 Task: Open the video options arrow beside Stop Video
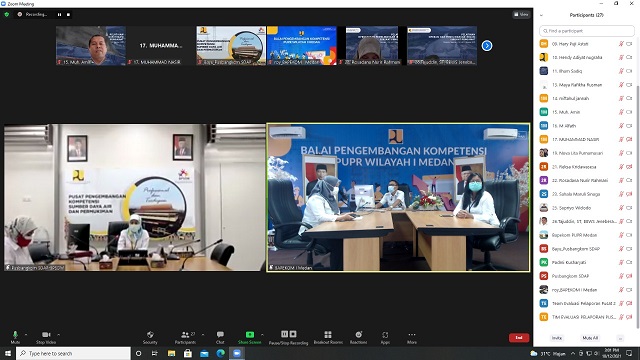coord(59,335)
